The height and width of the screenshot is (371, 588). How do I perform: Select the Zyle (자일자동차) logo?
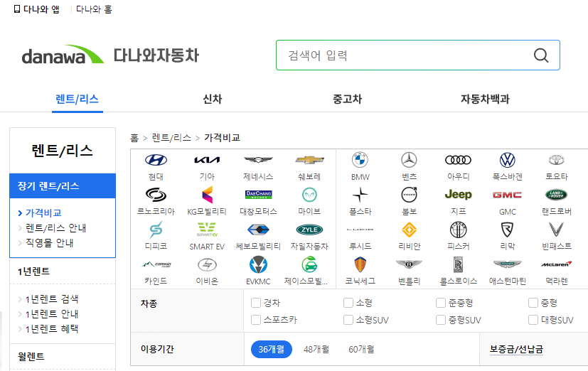[x=309, y=230]
